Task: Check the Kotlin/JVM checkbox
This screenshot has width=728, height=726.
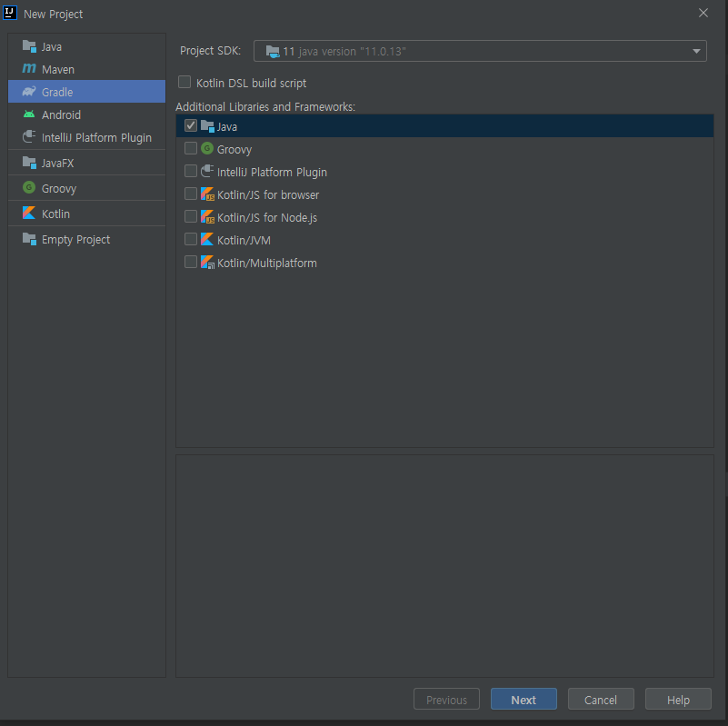Action: pyautogui.click(x=190, y=239)
